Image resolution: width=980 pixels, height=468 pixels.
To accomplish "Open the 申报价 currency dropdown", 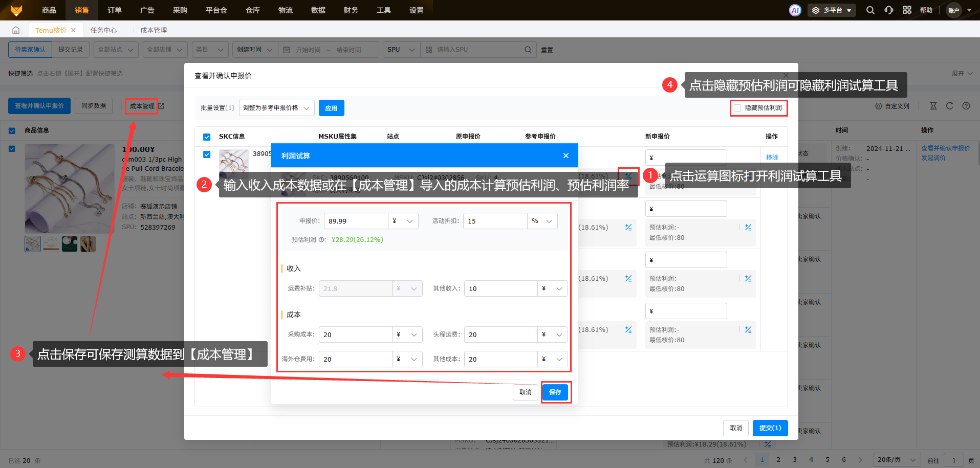I will point(403,221).
